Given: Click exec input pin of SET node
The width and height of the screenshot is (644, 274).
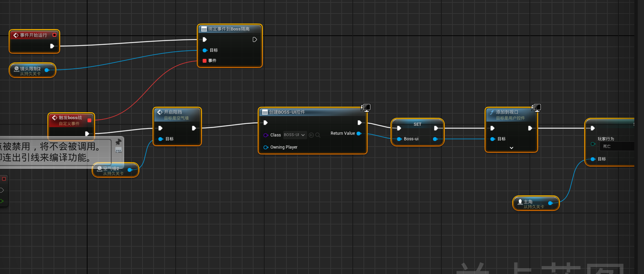Looking at the screenshot, I should click(x=399, y=128).
